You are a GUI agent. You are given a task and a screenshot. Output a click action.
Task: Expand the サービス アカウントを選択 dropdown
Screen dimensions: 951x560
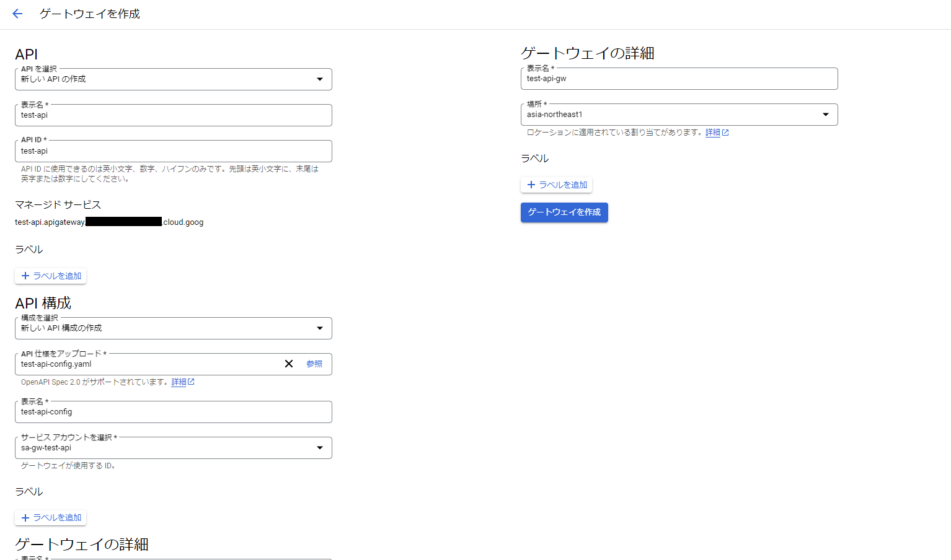click(174, 448)
